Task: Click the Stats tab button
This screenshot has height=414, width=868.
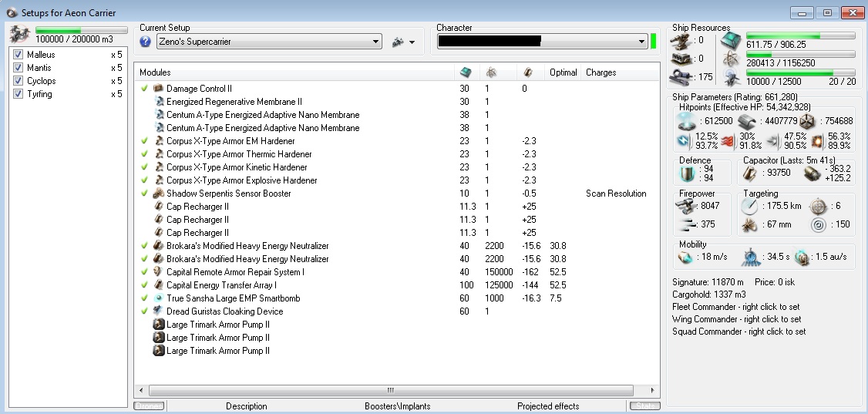Action: pyautogui.click(x=645, y=406)
